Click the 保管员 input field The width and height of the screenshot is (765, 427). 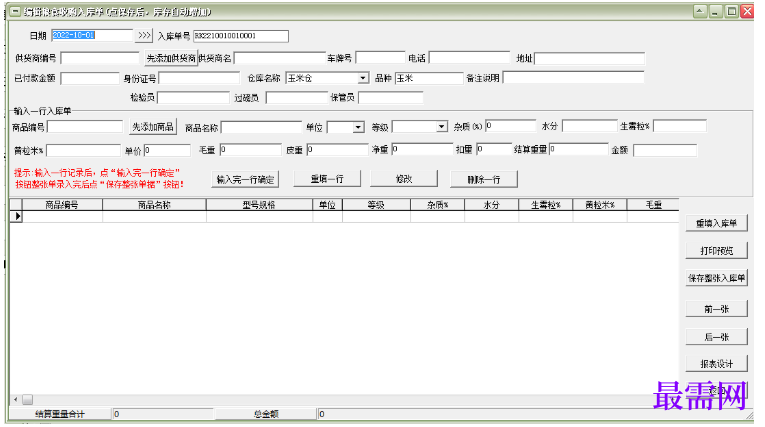click(390, 98)
